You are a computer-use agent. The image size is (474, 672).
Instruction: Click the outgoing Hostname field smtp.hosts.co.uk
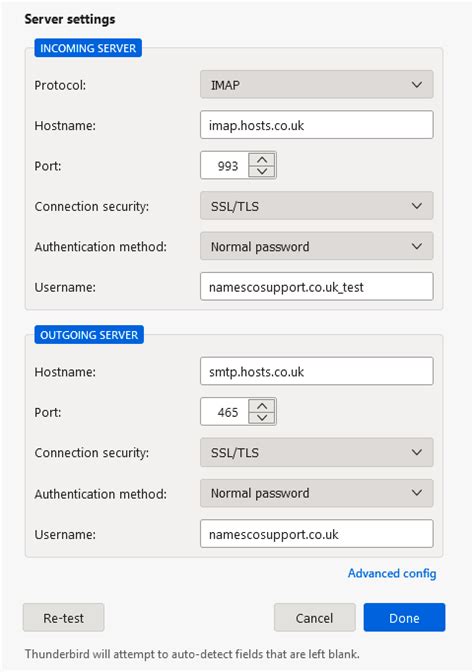(x=316, y=371)
